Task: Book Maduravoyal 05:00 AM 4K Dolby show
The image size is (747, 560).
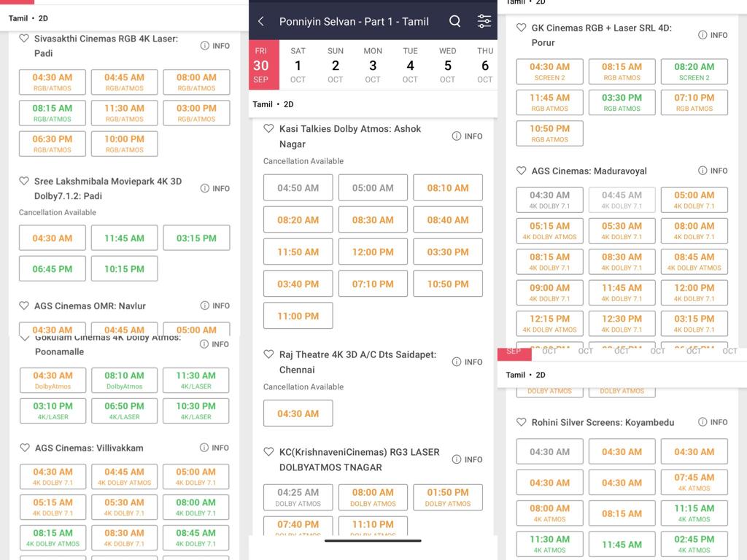Action: 694,200
